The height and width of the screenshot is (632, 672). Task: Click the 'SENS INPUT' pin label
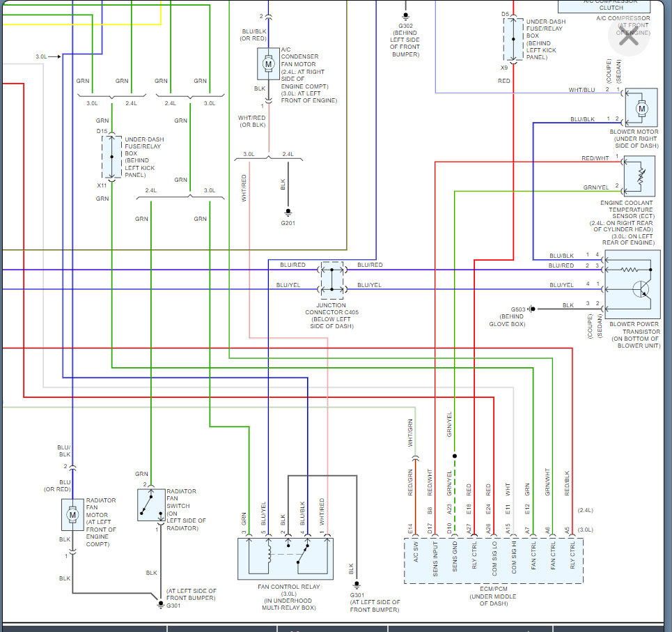(x=435, y=559)
